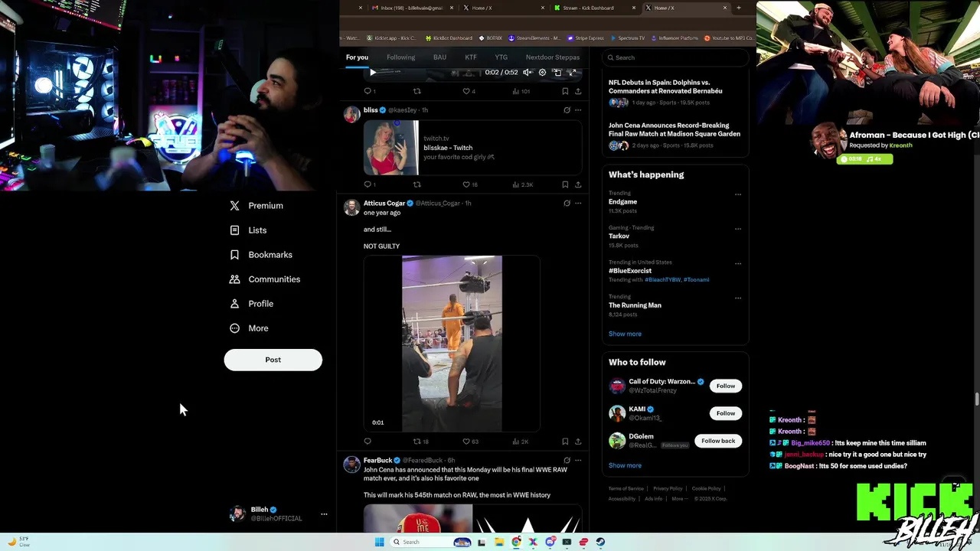Open Billeh account options ellipsis
Image resolution: width=980 pixels, height=551 pixels.
tap(324, 514)
